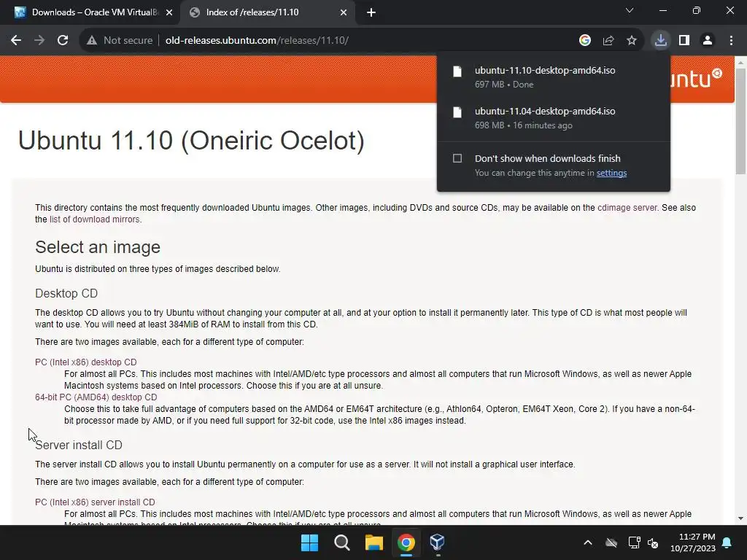Open the clock showing 11:27 PM
The height and width of the screenshot is (560, 747).
pyautogui.click(x=693, y=542)
